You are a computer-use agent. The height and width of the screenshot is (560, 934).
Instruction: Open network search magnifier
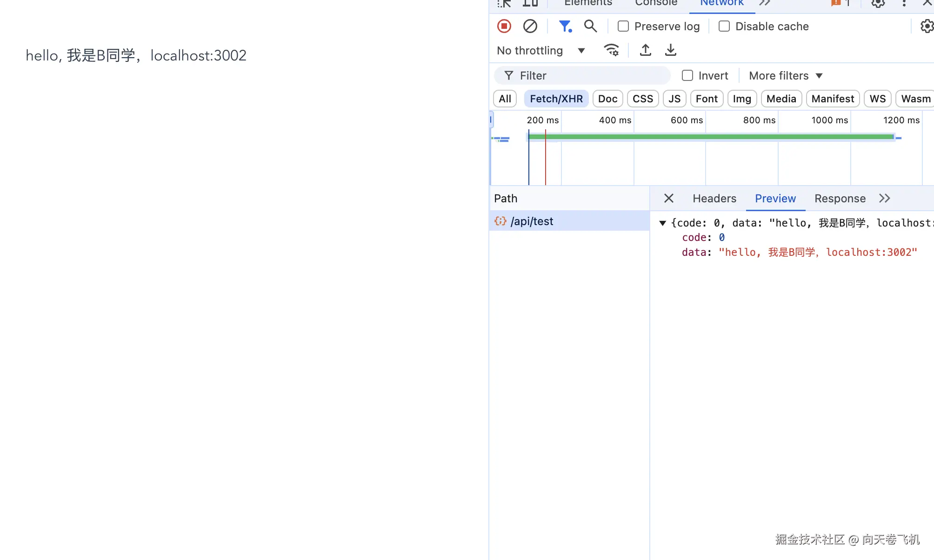pyautogui.click(x=590, y=26)
